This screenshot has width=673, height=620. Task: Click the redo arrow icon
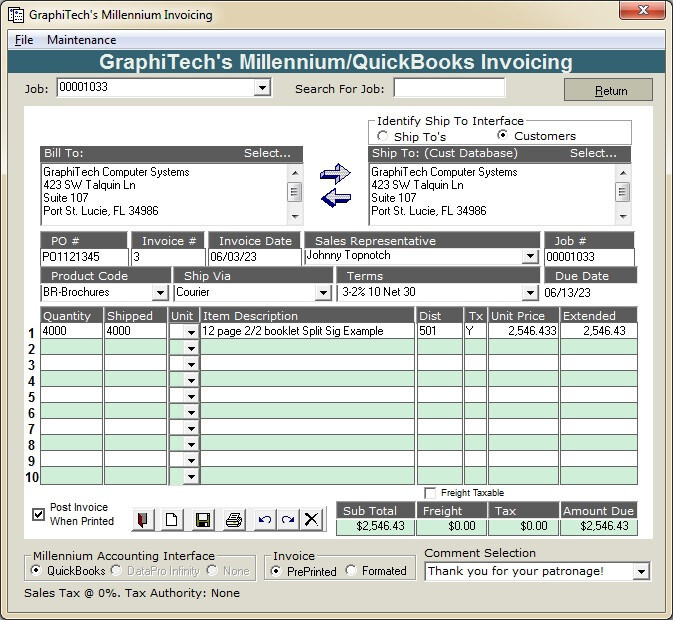click(288, 520)
